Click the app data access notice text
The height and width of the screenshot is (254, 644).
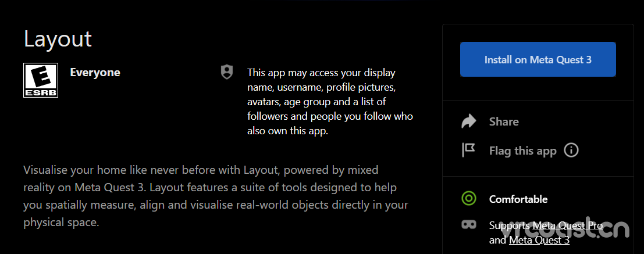point(330,102)
